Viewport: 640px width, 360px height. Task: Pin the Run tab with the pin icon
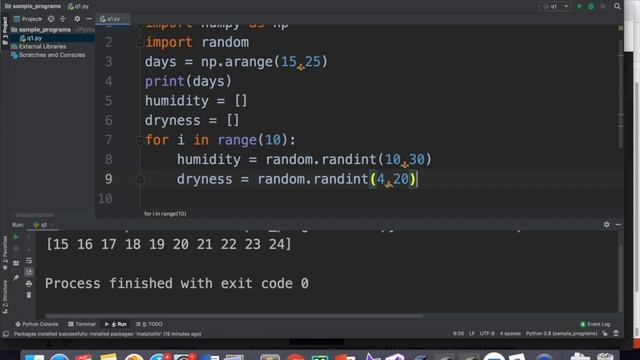point(16,278)
